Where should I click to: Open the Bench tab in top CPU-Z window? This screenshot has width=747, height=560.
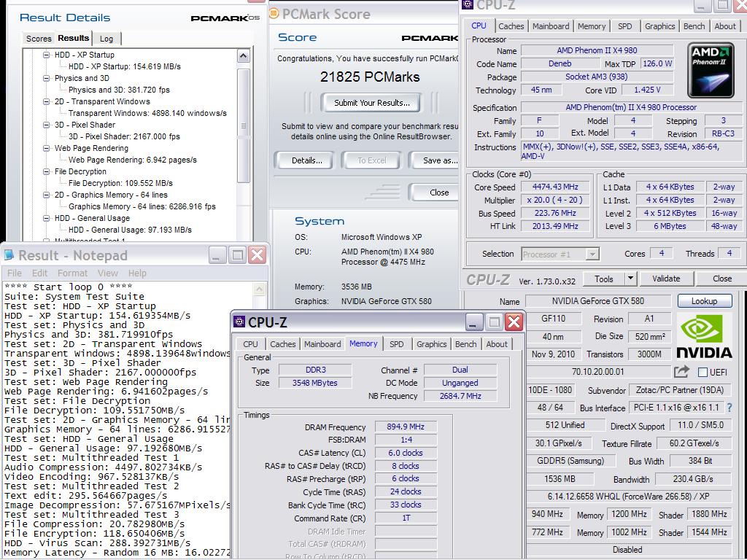pos(694,26)
